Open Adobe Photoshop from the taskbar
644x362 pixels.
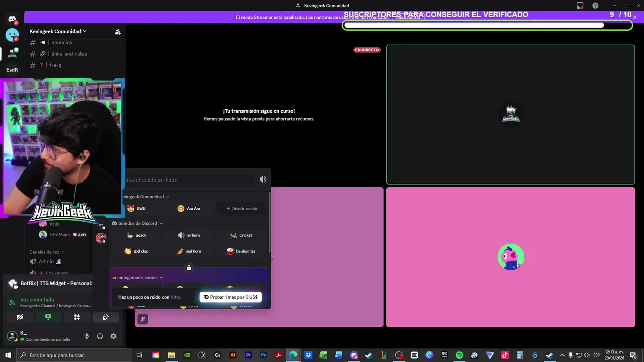click(263, 355)
